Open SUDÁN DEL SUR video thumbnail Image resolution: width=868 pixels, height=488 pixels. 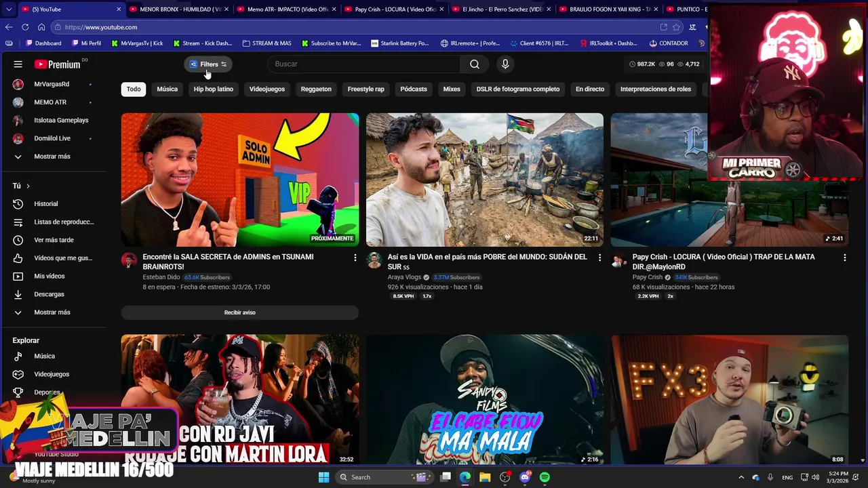(x=485, y=180)
